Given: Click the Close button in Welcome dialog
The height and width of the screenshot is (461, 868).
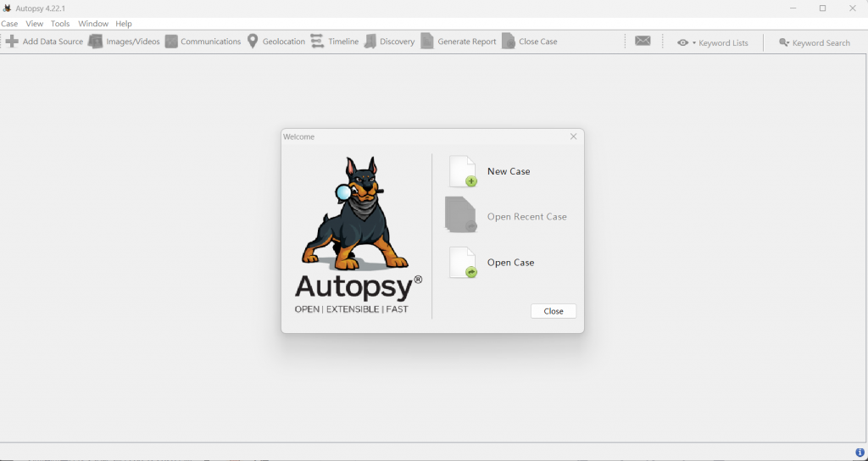Looking at the screenshot, I should tap(554, 311).
